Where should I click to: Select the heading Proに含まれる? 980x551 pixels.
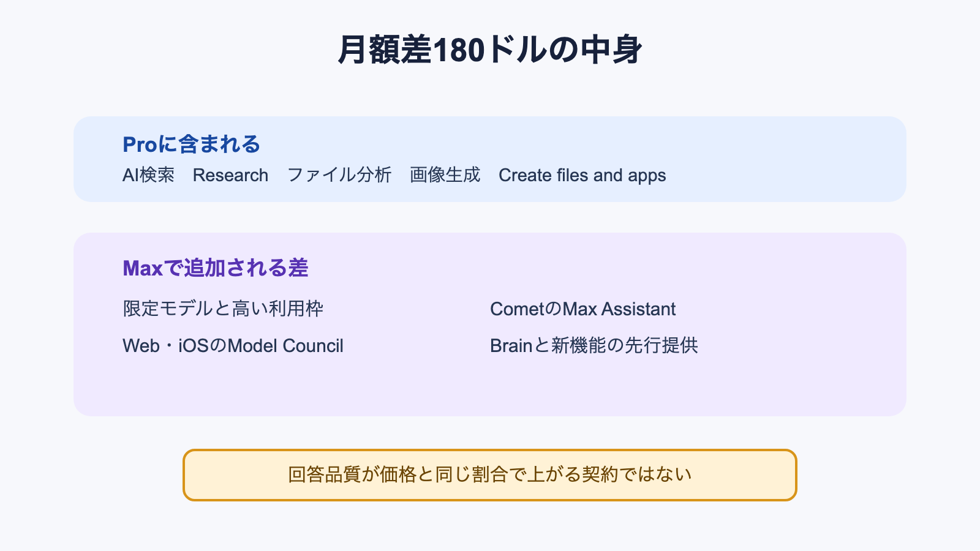[x=191, y=144]
